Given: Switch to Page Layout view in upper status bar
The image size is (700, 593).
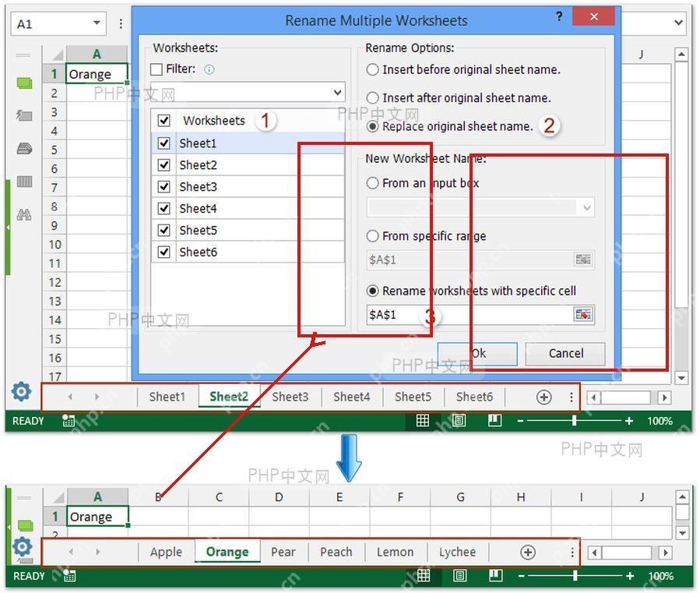Looking at the screenshot, I should click(459, 421).
